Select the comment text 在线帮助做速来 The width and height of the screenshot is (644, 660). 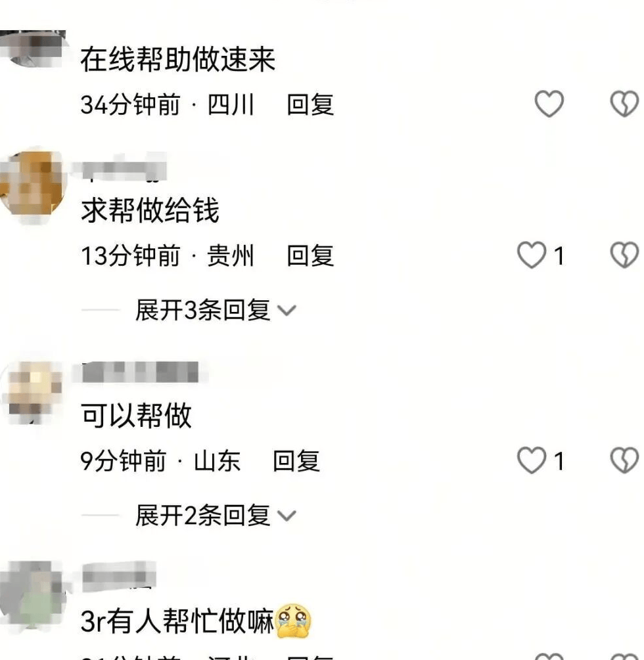tap(177, 60)
